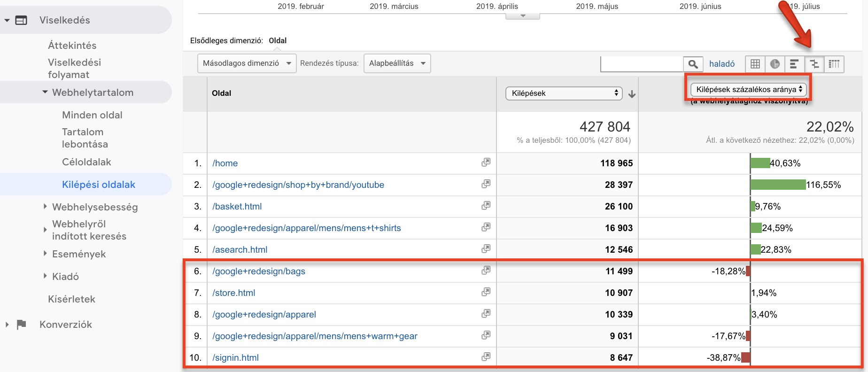The width and height of the screenshot is (868, 372).
Task: Click the 116,55% green comparison bar
Action: point(778,185)
